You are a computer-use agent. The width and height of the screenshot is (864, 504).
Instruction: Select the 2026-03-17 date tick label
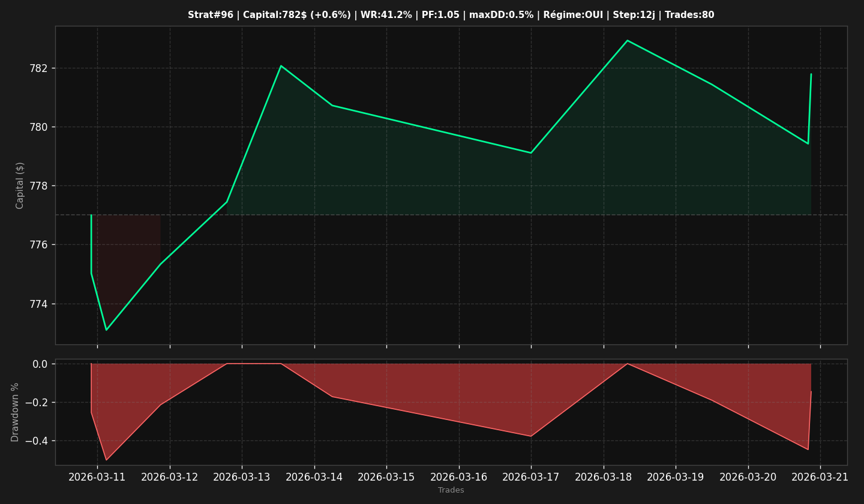coord(531,477)
